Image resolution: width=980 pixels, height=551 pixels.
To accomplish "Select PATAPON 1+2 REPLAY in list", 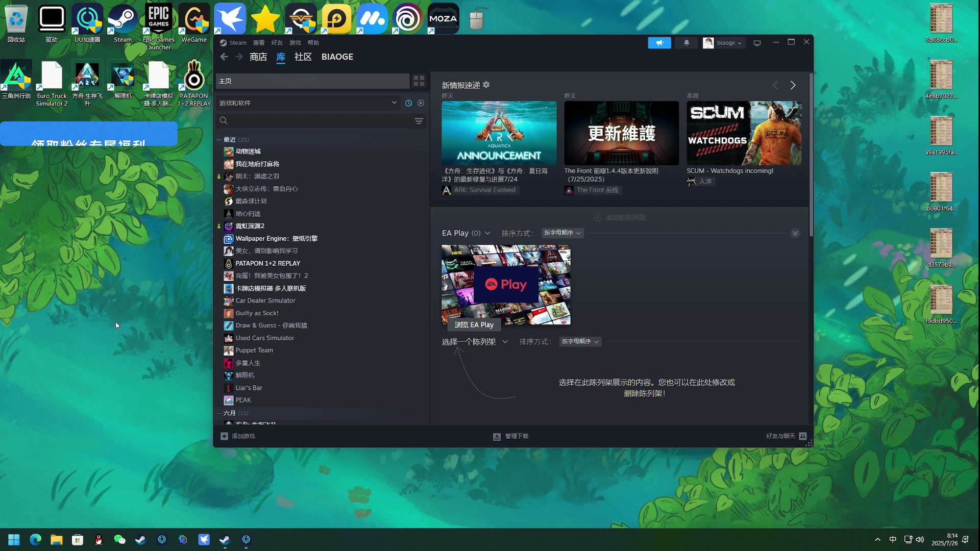I will point(267,264).
